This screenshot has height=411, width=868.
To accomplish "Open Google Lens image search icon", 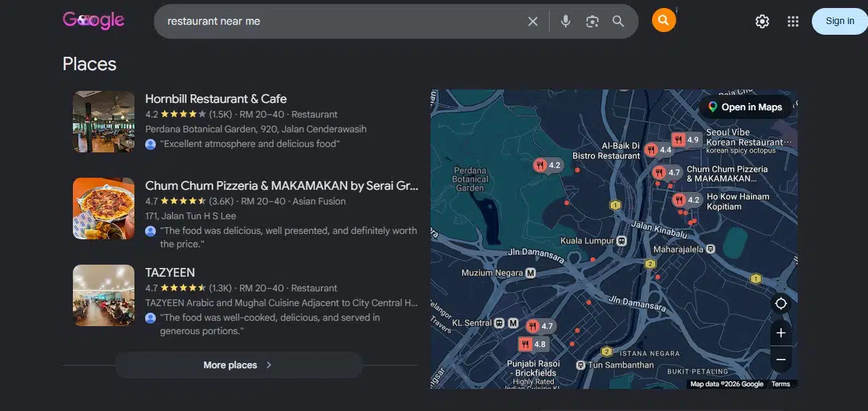I will click(592, 21).
